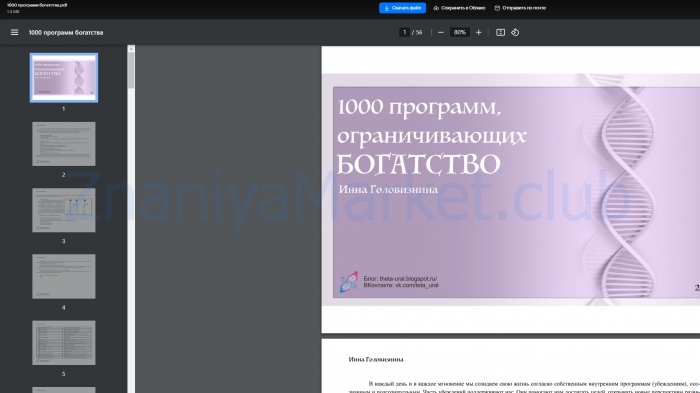
Task: Click the total page count '/ 56'
Action: pyautogui.click(x=417, y=32)
